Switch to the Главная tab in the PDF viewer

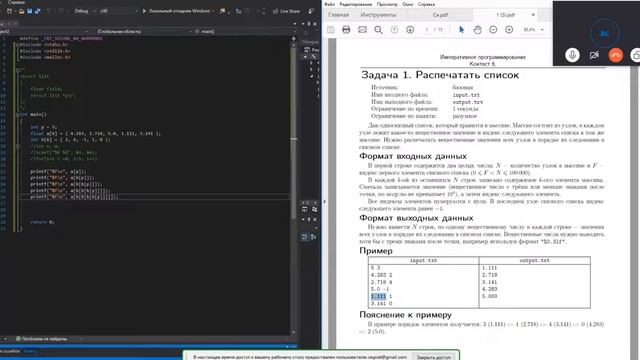point(338,15)
